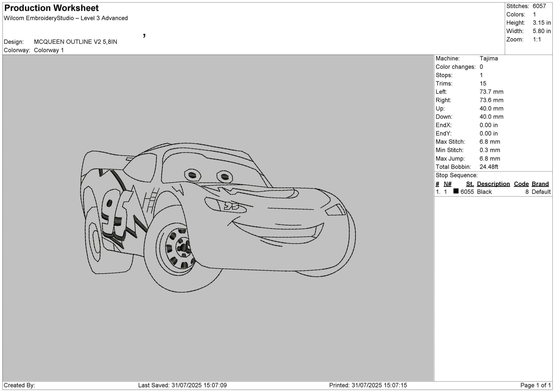555x392 pixels.
Task: Click the Colors value 1
Action: (535, 15)
